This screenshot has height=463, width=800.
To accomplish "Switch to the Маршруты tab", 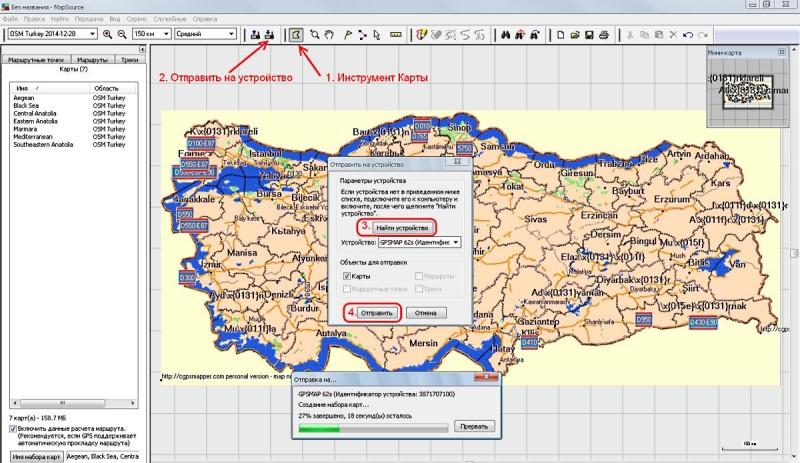I will (92, 60).
